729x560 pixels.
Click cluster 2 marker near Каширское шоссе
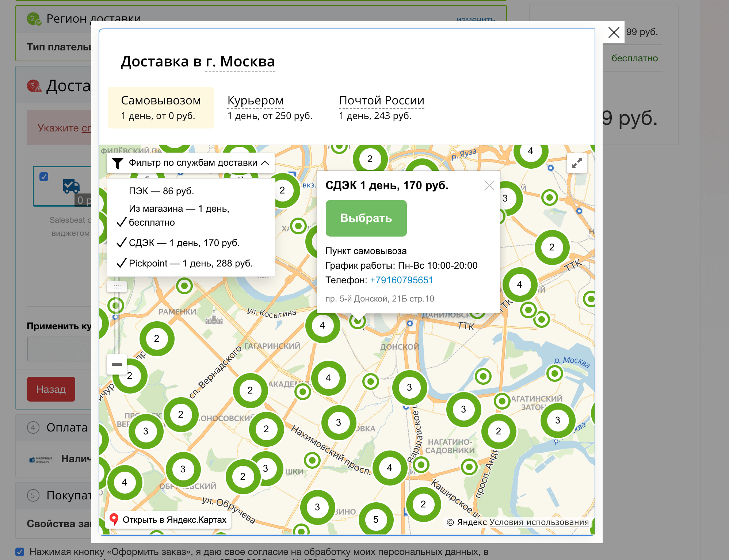click(423, 504)
